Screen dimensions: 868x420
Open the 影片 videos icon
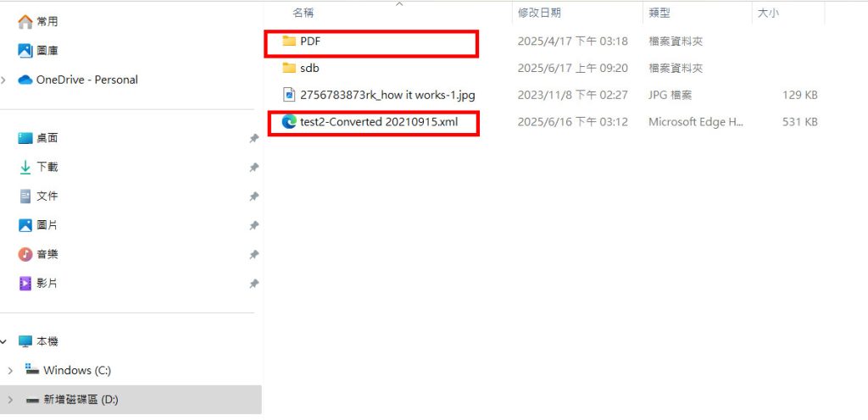(x=25, y=284)
